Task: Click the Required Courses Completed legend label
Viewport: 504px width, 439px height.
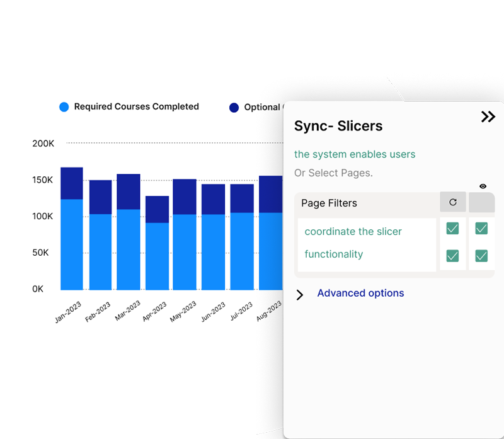Action: click(x=136, y=106)
